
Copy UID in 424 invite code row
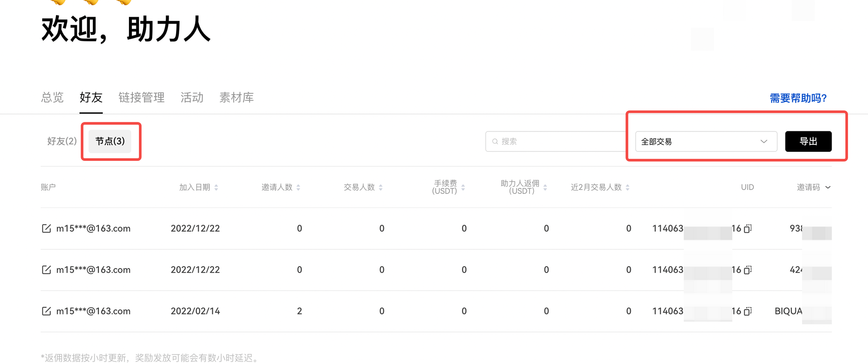748,270
